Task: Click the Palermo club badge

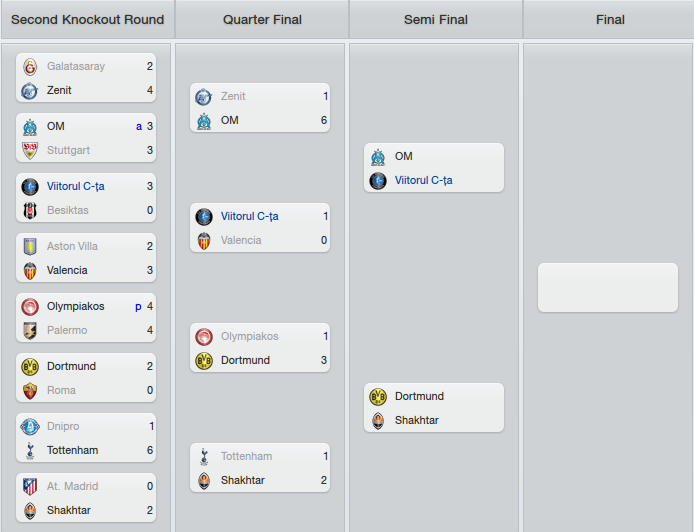Action: [x=30, y=331]
